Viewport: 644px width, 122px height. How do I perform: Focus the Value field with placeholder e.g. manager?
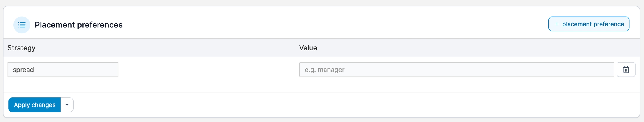[456, 70]
